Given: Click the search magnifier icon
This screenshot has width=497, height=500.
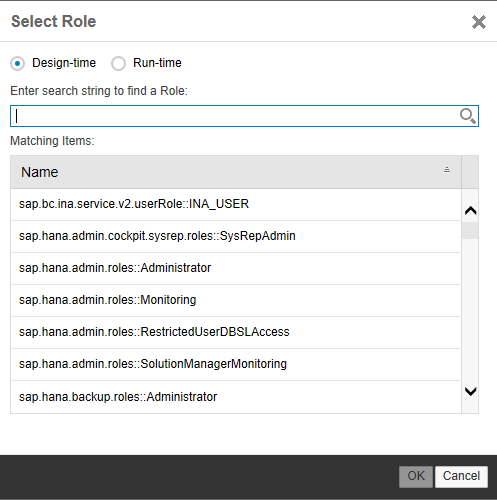Looking at the screenshot, I should pos(467,116).
